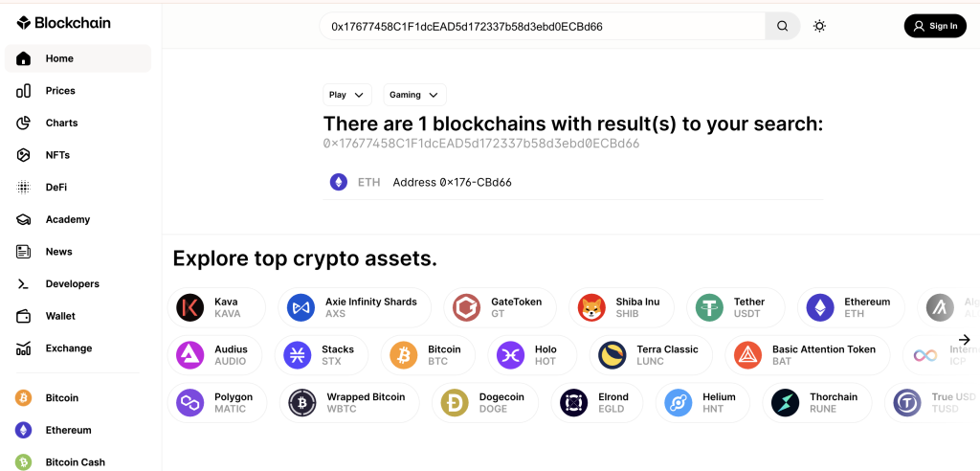Open the ETH address search result
This screenshot has width=980, height=471.
tap(451, 182)
